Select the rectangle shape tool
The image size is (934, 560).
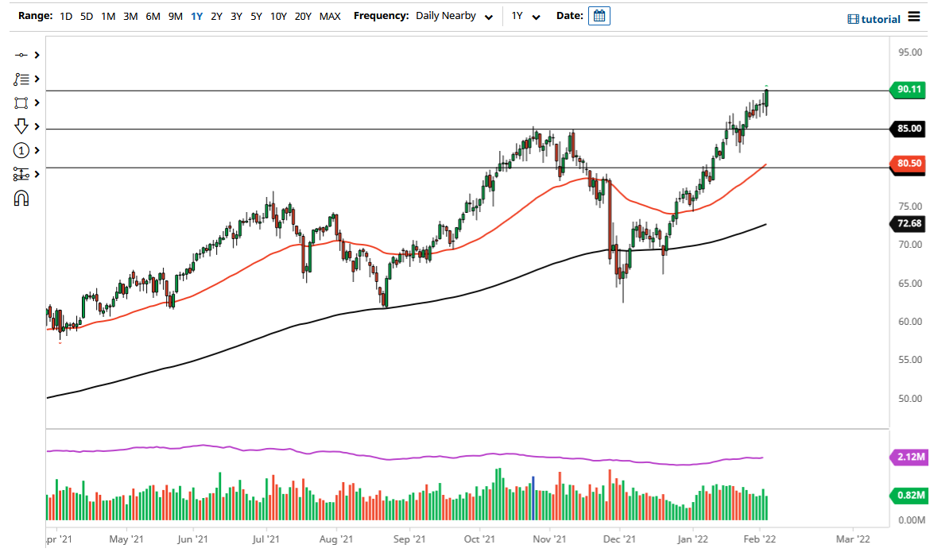click(21, 103)
